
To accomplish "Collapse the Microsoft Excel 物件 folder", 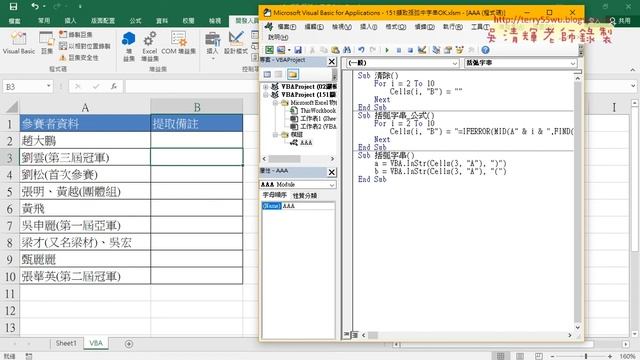I will coord(276,103).
